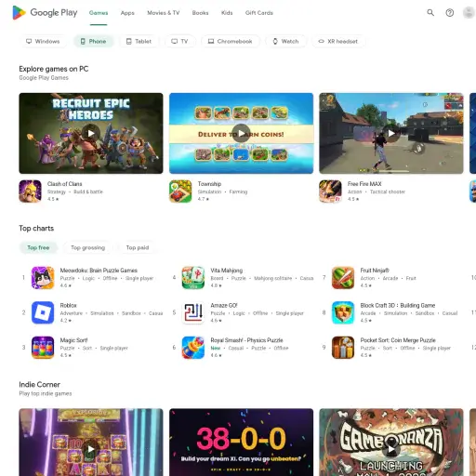Open the account avatar menu
The width and height of the screenshot is (476, 476).
pos(469,13)
